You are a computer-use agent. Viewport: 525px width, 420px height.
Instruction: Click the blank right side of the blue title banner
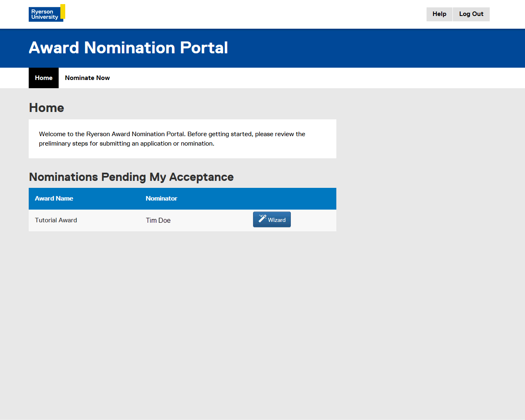(x=390, y=48)
